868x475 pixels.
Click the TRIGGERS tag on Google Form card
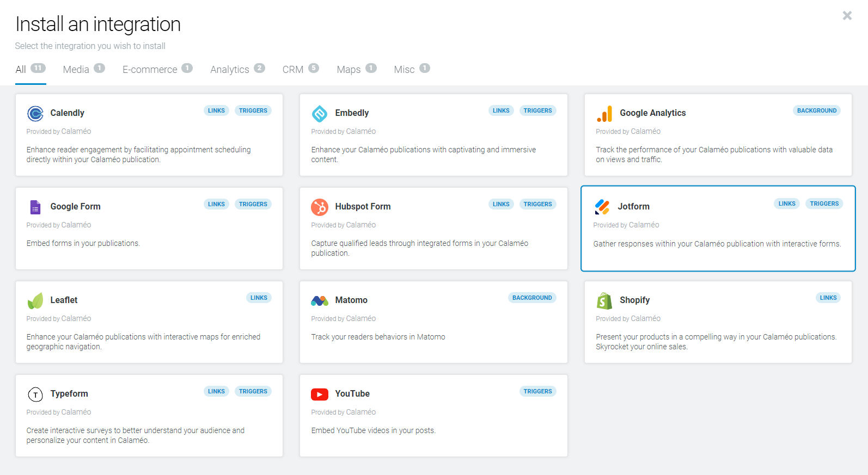(x=253, y=204)
